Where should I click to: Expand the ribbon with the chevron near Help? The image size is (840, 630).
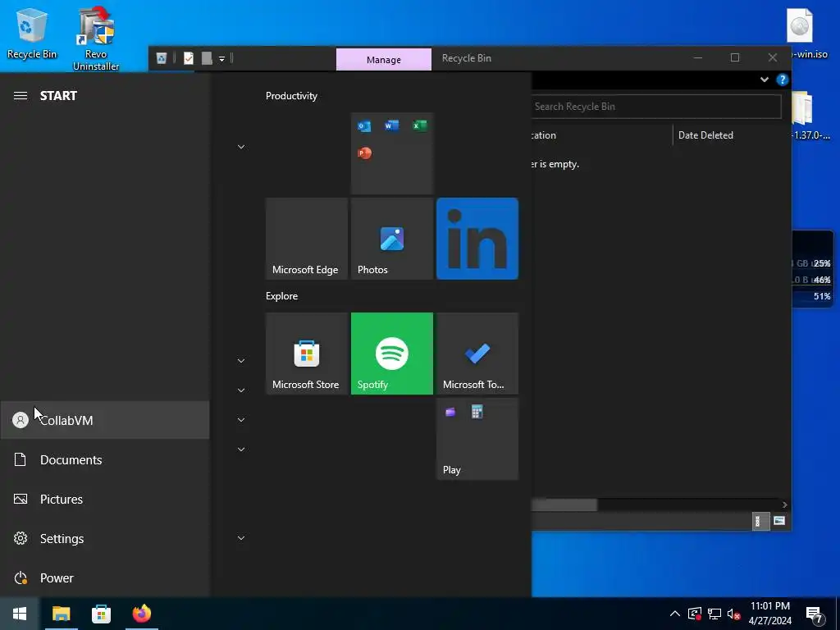pyautogui.click(x=765, y=80)
